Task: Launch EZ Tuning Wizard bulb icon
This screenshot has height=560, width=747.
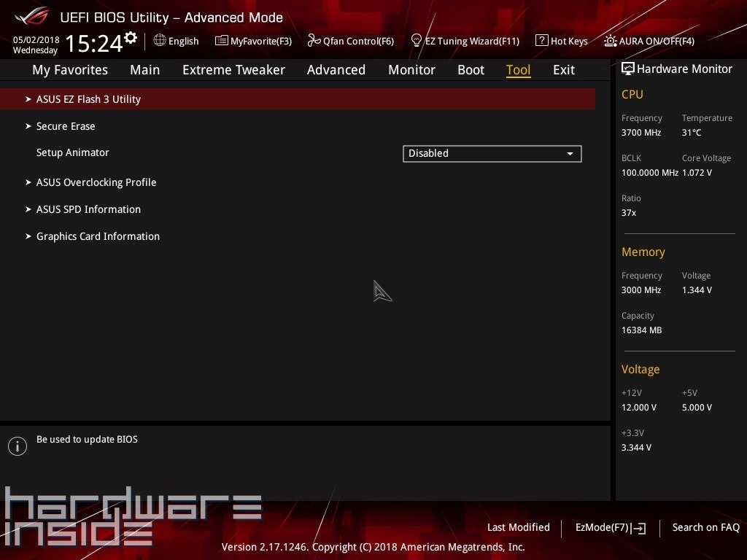Action: coord(417,40)
